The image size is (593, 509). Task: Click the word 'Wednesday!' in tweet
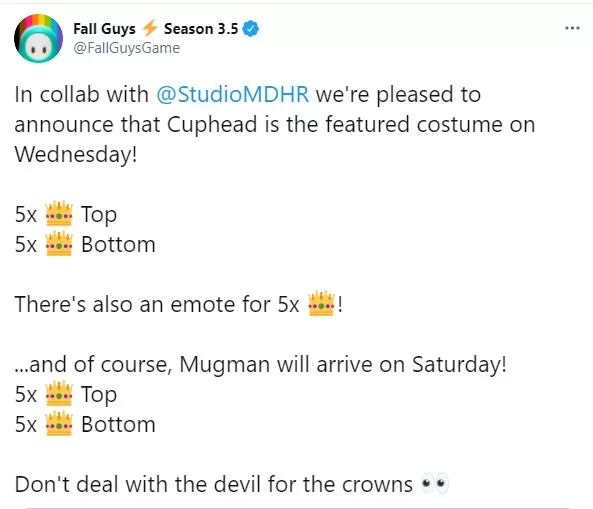[x=76, y=154]
